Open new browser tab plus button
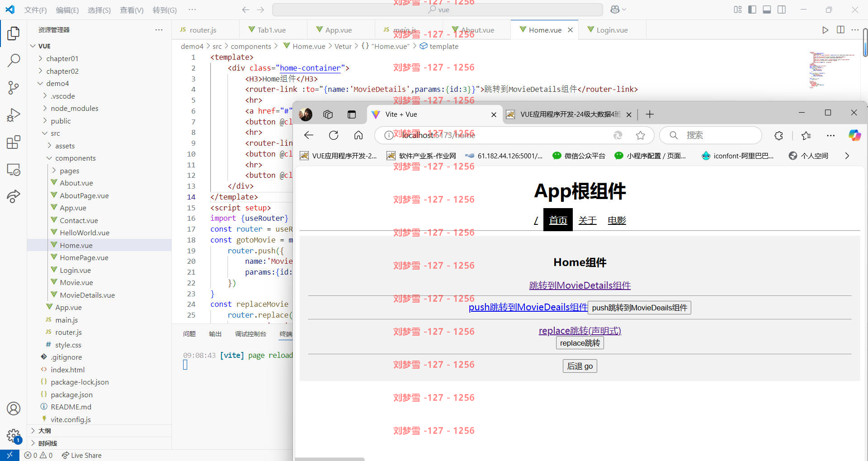 (650, 114)
